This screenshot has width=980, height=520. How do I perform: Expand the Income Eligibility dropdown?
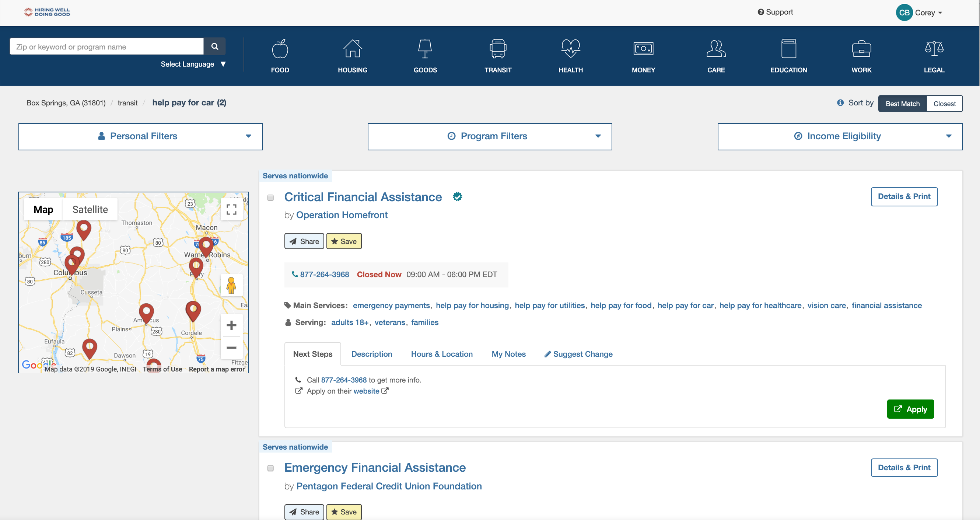coord(840,136)
